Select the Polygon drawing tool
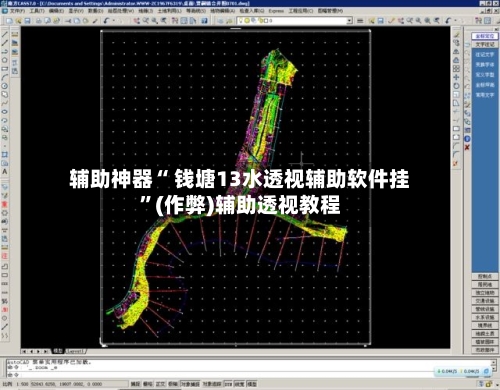 tap(5, 60)
